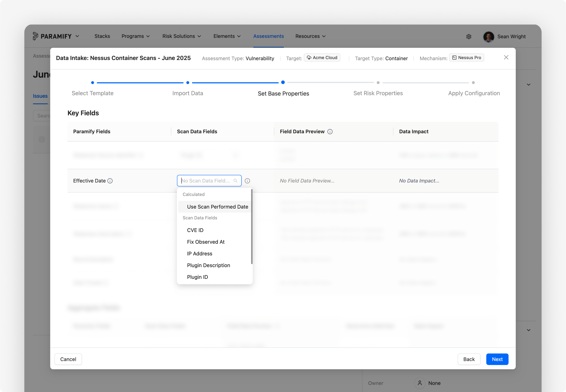Image resolution: width=566 pixels, height=392 pixels.
Task: Click the Cancel button
Action: [x=68, y=359]
